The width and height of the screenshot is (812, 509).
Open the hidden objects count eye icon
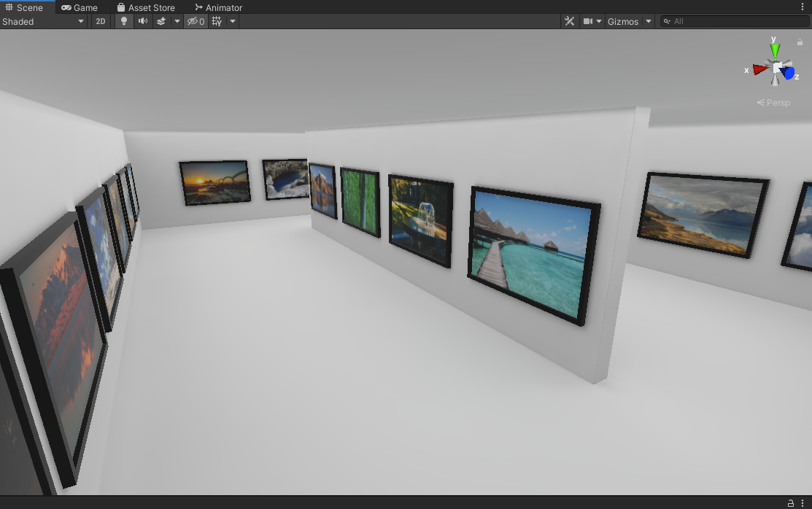pyautogui.click(x=193, y=21)
